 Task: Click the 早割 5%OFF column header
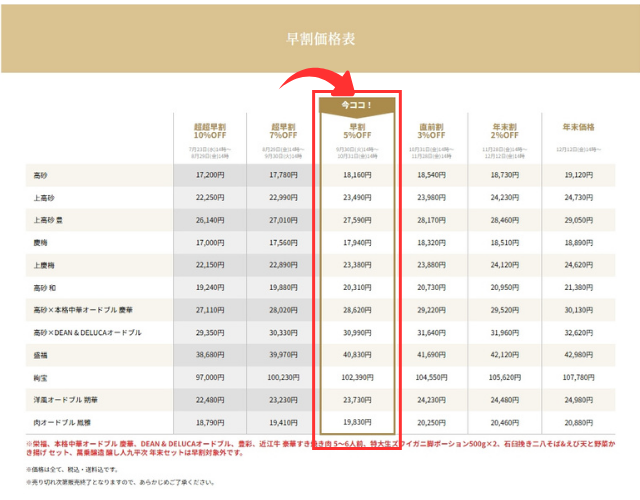356,131
